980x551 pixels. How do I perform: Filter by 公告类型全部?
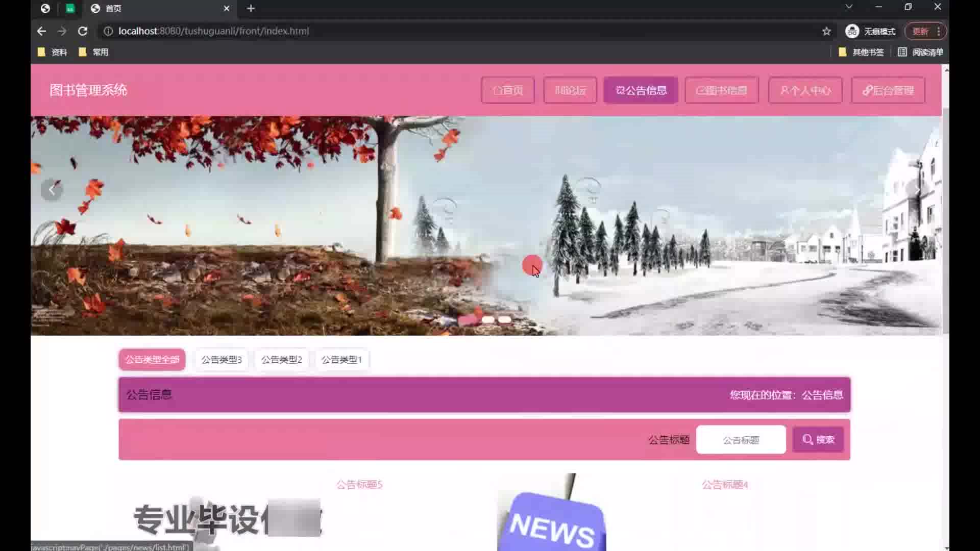(152, 360)
